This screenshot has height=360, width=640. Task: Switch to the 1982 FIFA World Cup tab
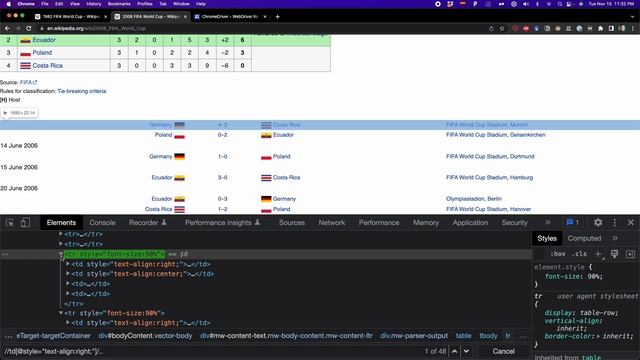click(70, 16)
